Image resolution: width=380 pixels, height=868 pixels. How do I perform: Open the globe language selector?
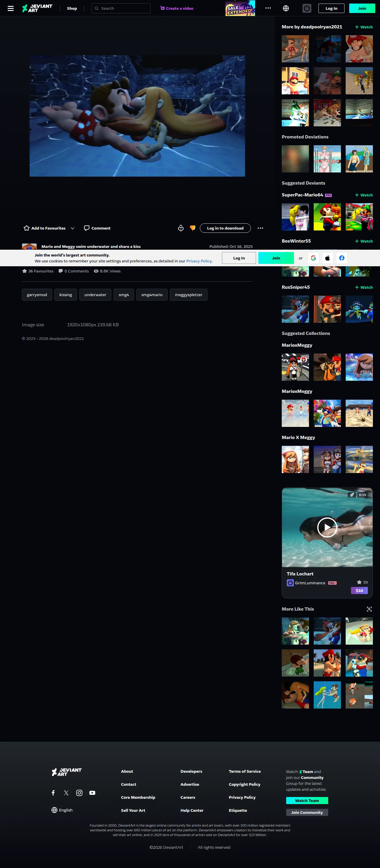coord(286,8)
